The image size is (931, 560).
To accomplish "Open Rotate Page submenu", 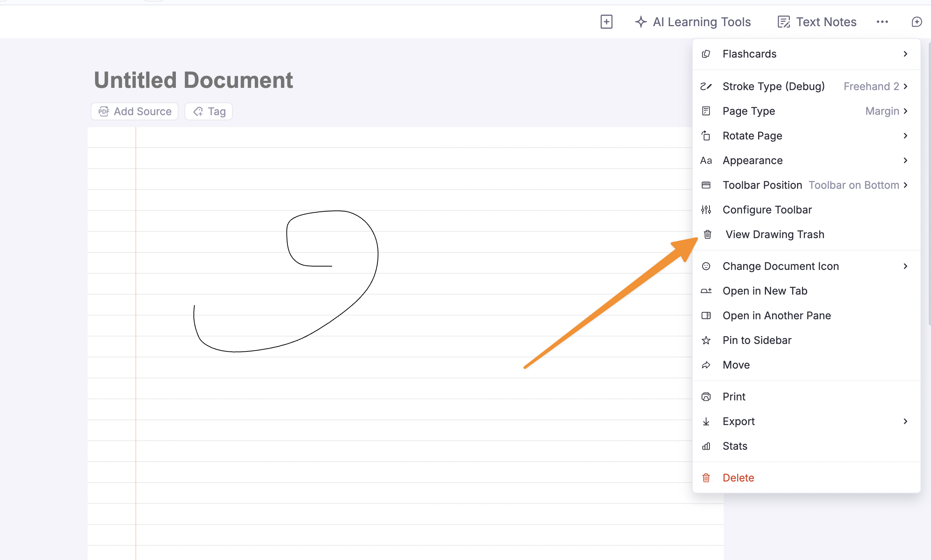I will pos(806,136).
